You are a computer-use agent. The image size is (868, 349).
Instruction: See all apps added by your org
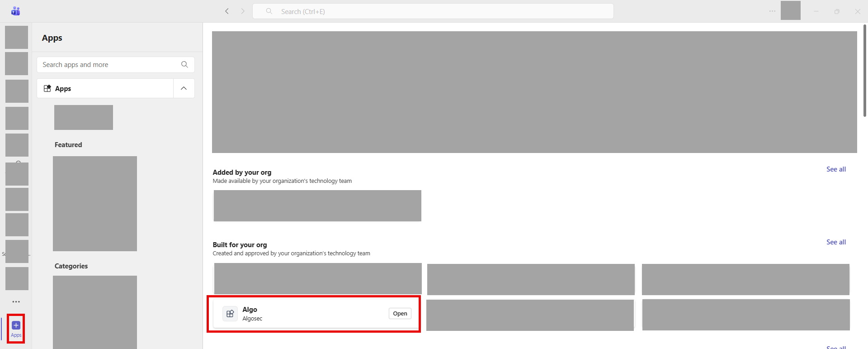click(836, 169)
